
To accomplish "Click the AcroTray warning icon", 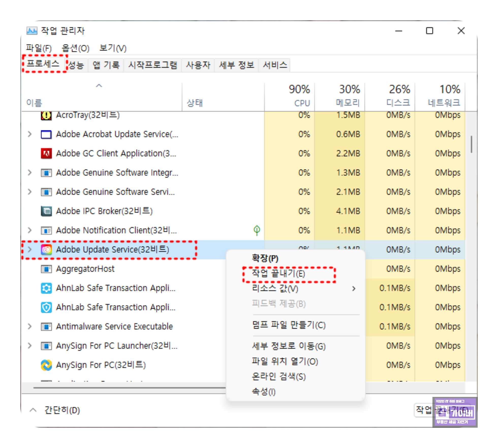I will click(46, 116).
